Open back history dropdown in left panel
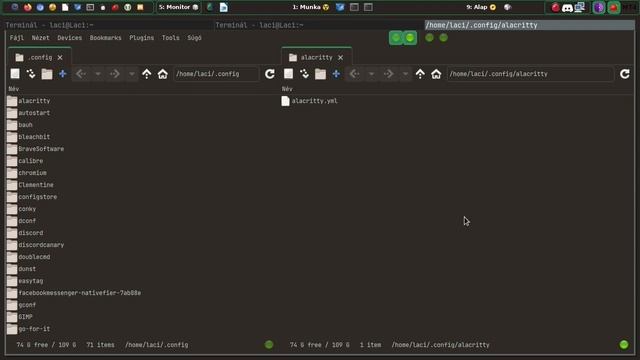 pos(98,74)
